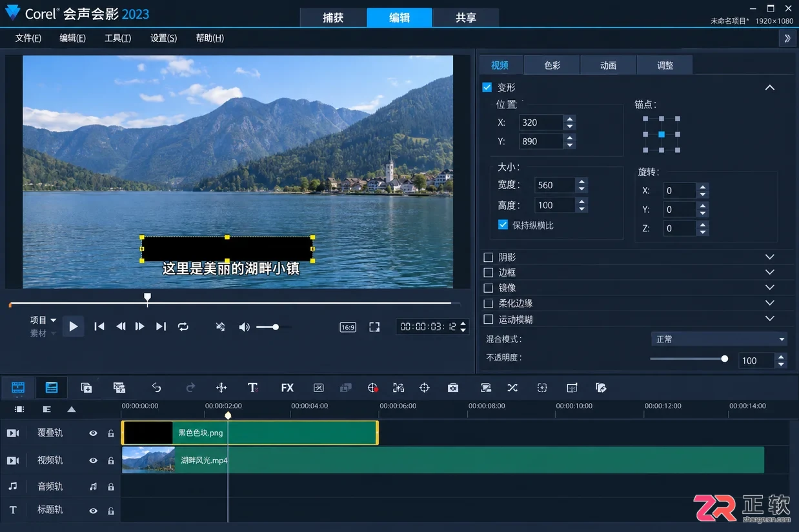Screen dimensions: 799x532
Task: Click the record target icon with red dot
Action: [373, 388]
